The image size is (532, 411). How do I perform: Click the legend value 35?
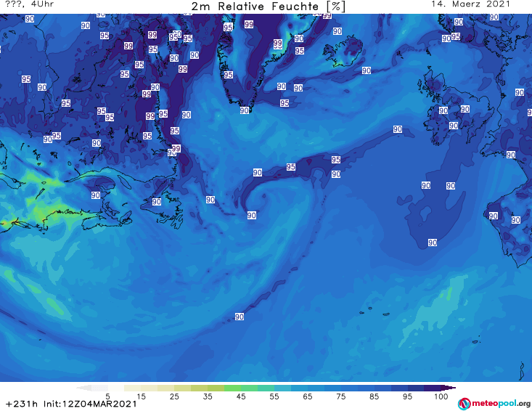pos(208,396)
